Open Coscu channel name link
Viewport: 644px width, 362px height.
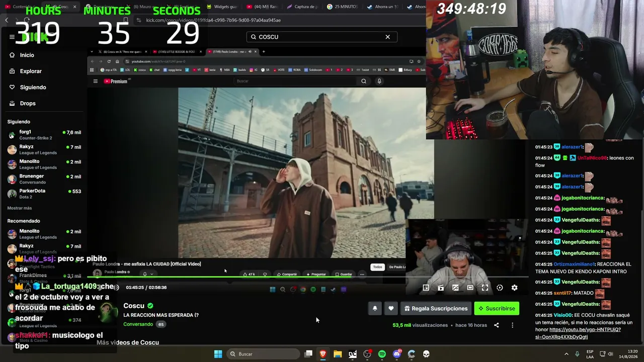[134, 306]
